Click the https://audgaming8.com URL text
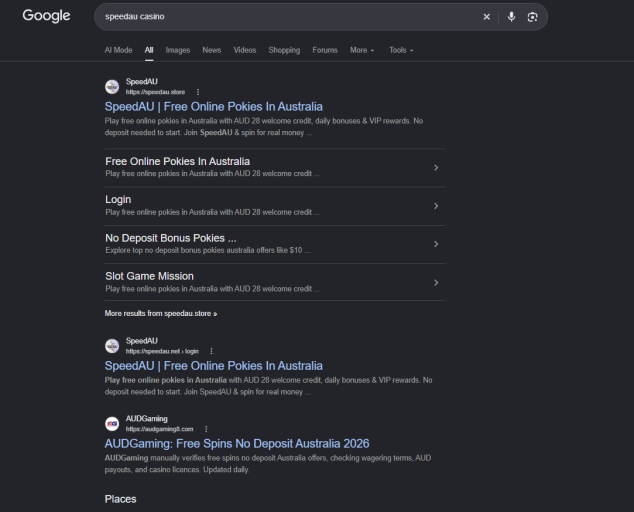This screenshot has height=512, width=634. tap(159, 429)
